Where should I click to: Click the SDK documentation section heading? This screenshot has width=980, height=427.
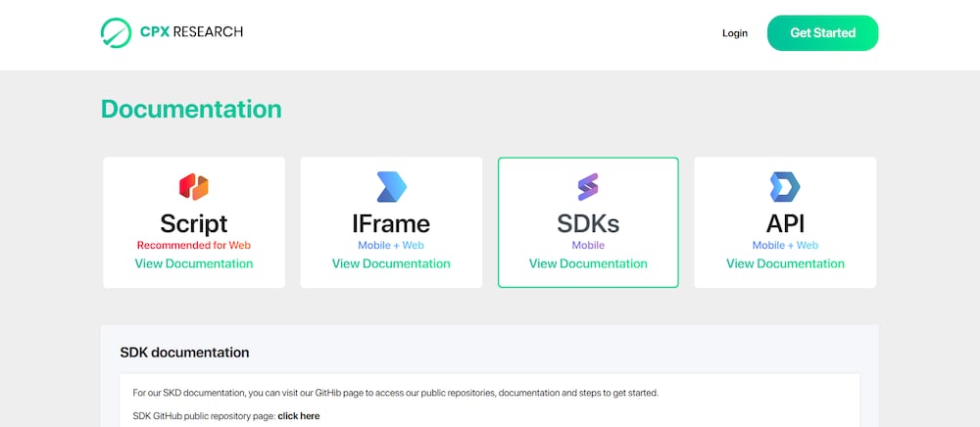pos(184,353)
